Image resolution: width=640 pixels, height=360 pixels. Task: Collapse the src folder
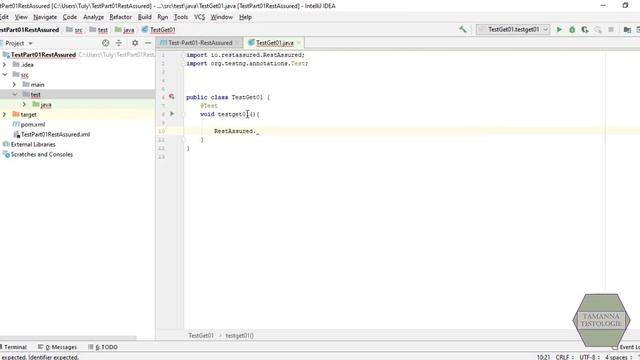click(4, 75)
